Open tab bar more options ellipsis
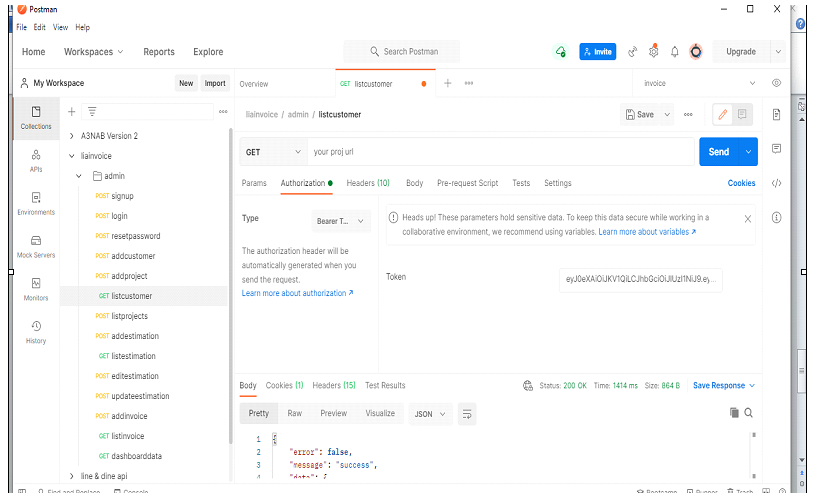 (x=469, y=83)
